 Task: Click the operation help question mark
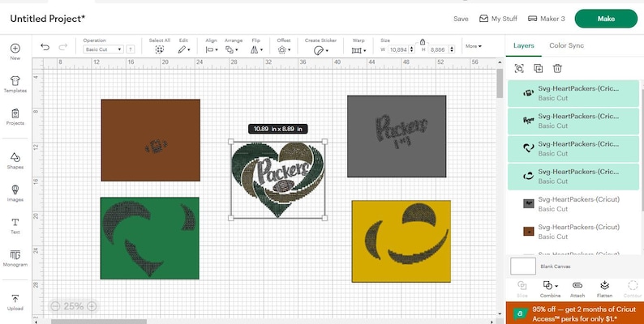tap(131, 49)
